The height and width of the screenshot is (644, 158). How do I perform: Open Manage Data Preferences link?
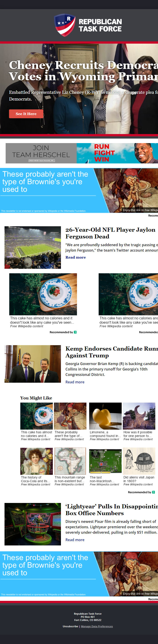click(97, 626)
